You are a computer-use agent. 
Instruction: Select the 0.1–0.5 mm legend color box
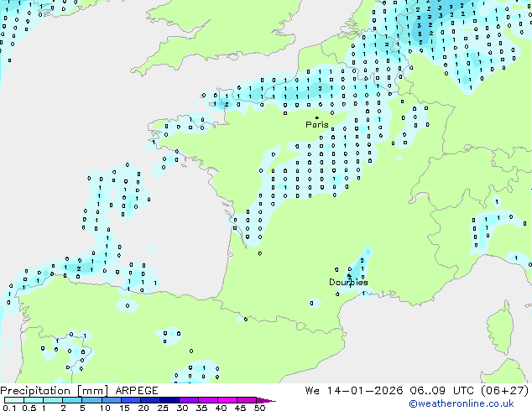click(14, 400)
